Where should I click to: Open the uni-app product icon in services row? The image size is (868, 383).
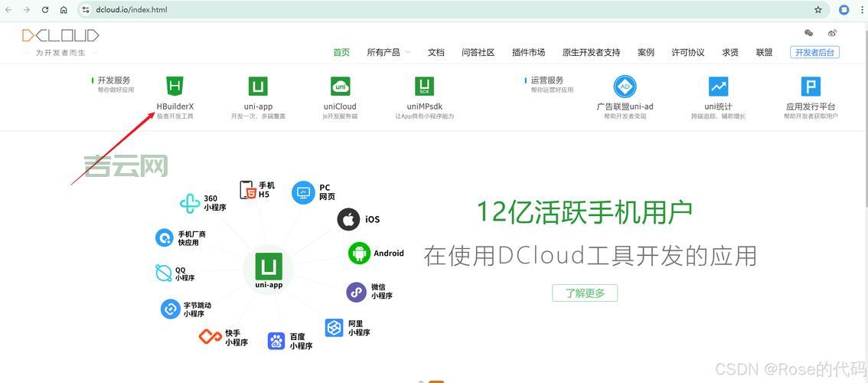(258, 87)
